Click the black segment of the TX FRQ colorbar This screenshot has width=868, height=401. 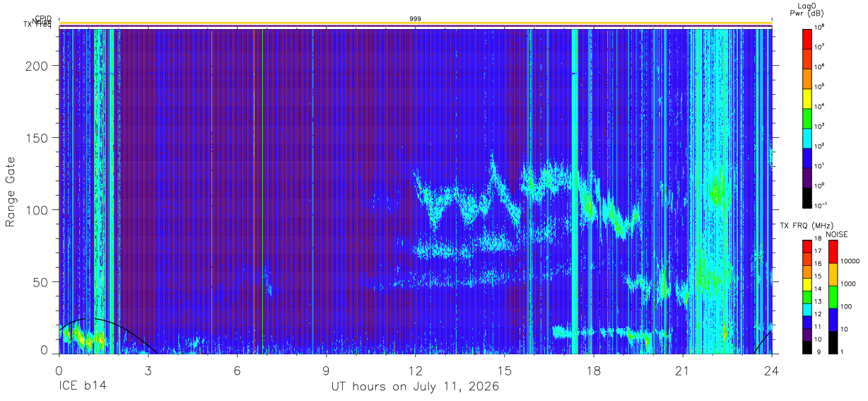[807, 347]
